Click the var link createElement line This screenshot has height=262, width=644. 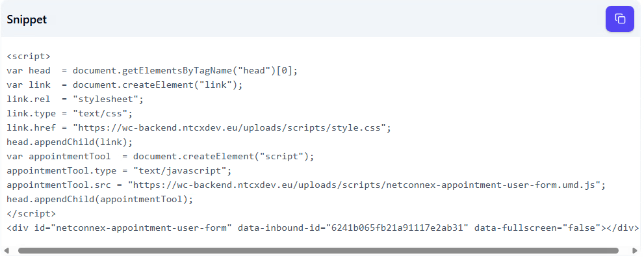coord(125,85)
